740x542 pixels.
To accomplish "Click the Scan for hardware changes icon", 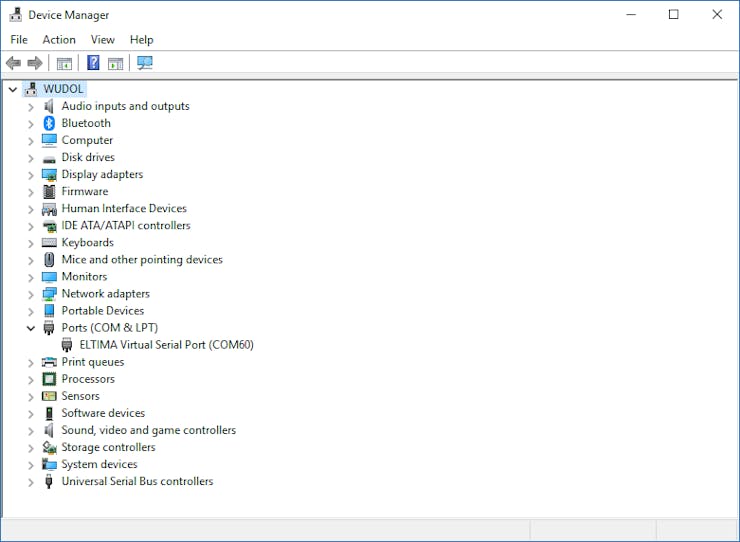I will [145, 62].
